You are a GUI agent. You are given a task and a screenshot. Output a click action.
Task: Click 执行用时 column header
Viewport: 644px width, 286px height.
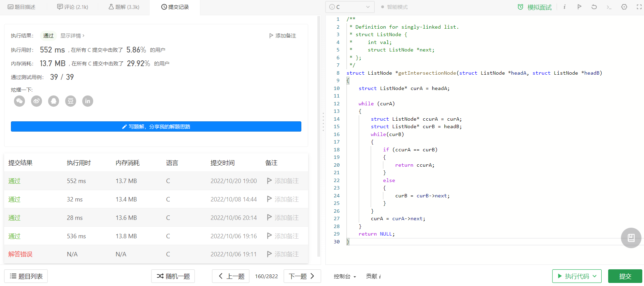click(x=79, y=163)
